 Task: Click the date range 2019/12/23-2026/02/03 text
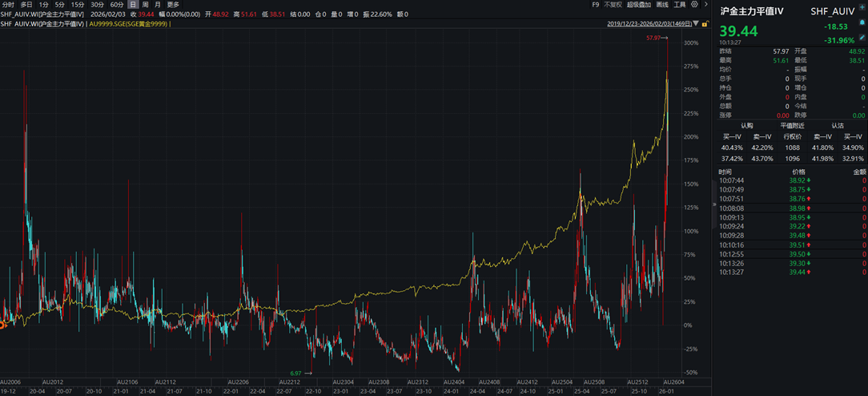click(649, 24)
